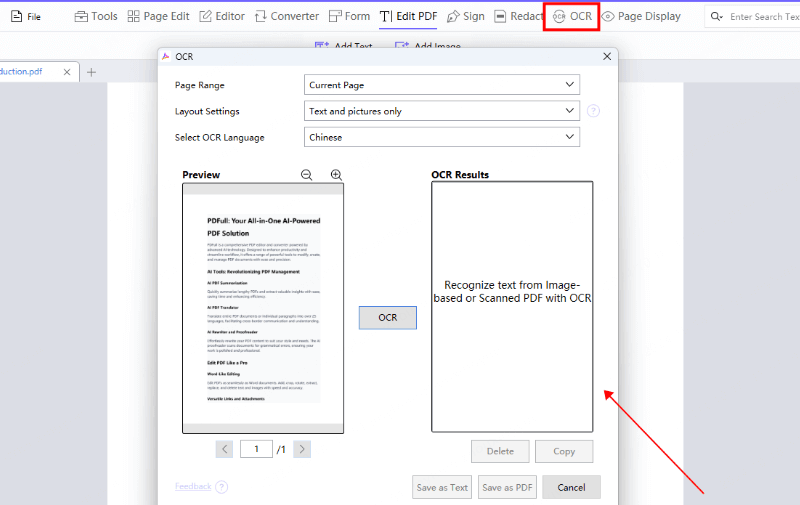This screenshot has width=800, height=505.
Task: Switch to the Form tab
Action: (x=349, y=16)
